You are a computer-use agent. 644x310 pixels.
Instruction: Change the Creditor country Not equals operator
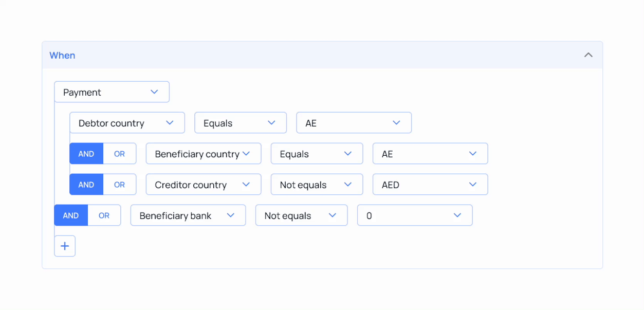(316, 185)
